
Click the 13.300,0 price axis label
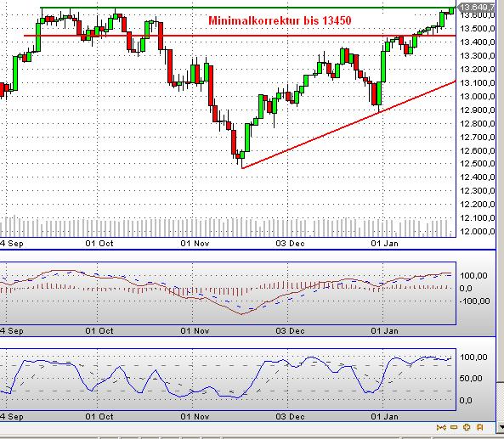[478, 56]
